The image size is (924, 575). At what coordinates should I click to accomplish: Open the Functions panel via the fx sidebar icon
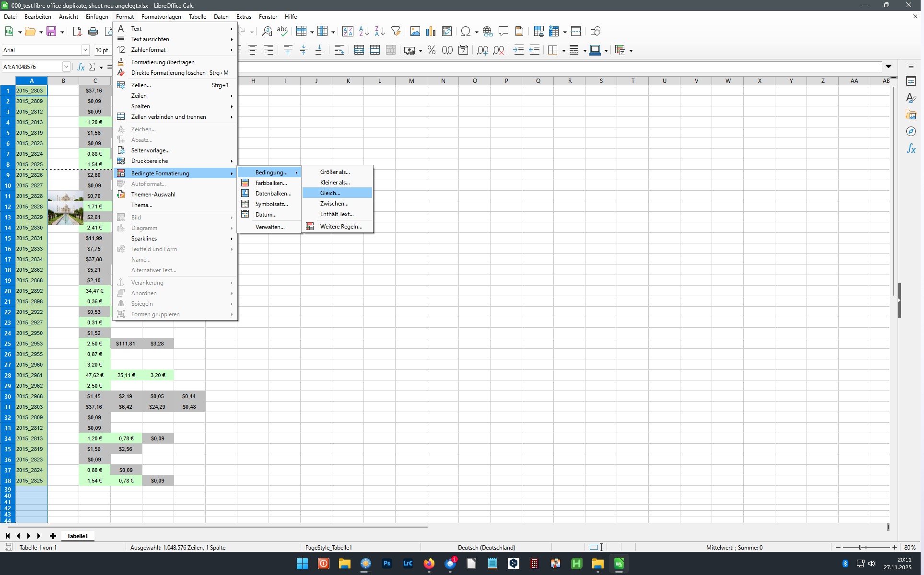tap(911, 149)
